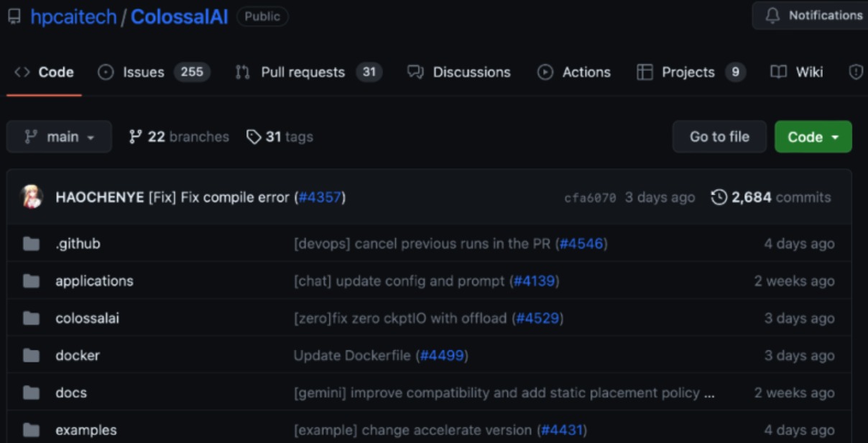
Task: Open the hpcaitech owner link
Action: tap(73, 17)
